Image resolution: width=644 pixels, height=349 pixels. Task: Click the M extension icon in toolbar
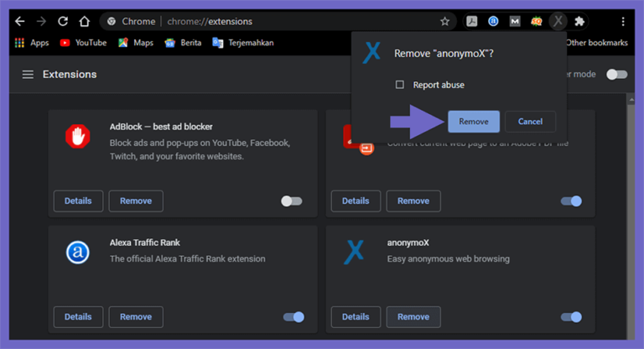(515, 21)
